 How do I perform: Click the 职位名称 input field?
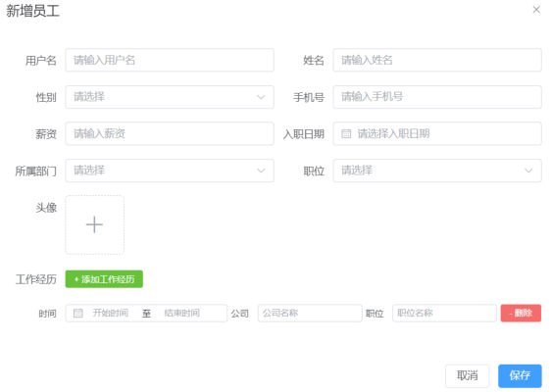[444, 313]
